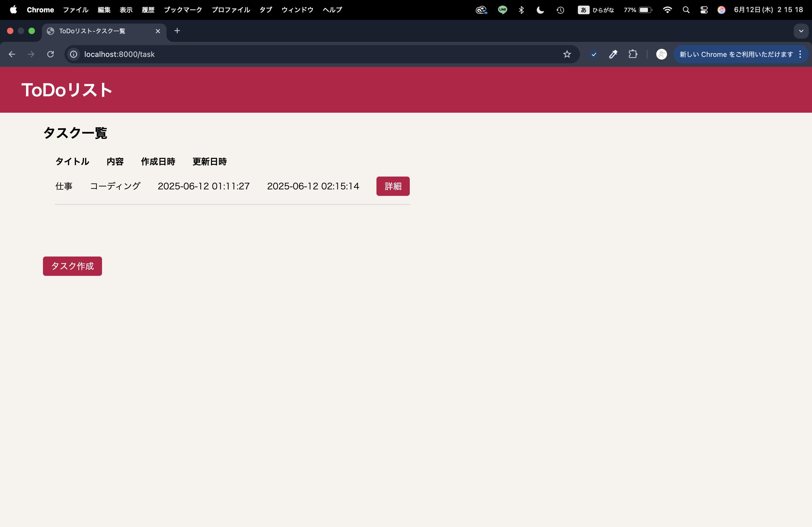
Task: Click the 内容 column header
Action: [x=115, y=162]
